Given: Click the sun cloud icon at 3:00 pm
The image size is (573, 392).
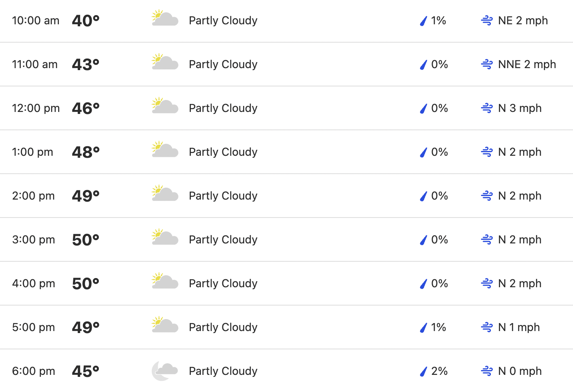Looking at the screenshot, I should [165, 238].
